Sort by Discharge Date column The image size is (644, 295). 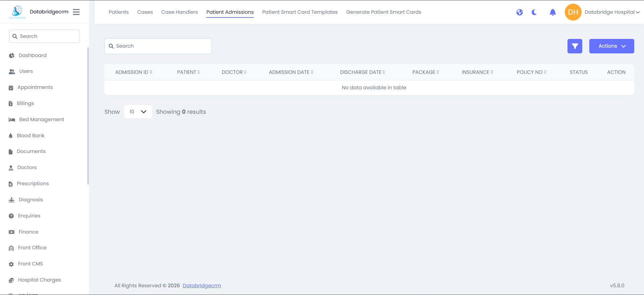[362, 72]
